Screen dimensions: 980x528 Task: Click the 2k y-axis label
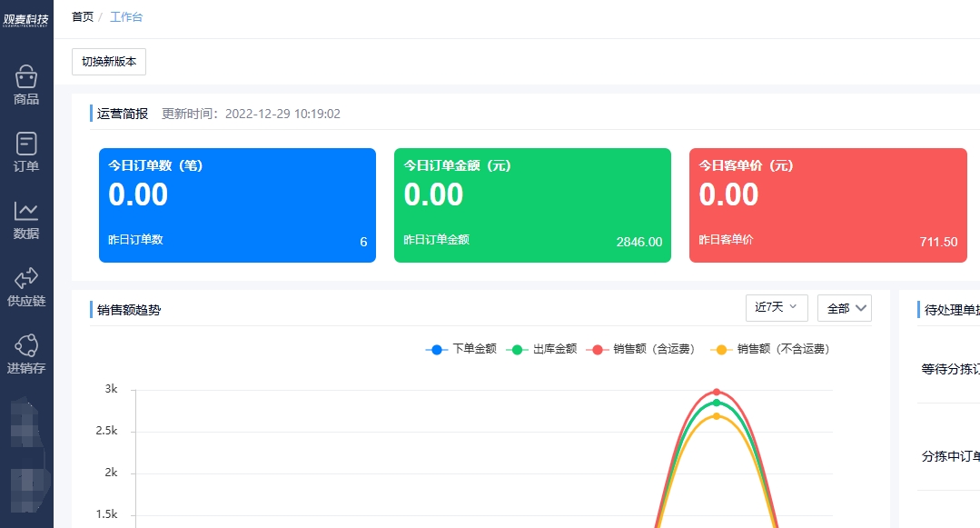point(111,473)
